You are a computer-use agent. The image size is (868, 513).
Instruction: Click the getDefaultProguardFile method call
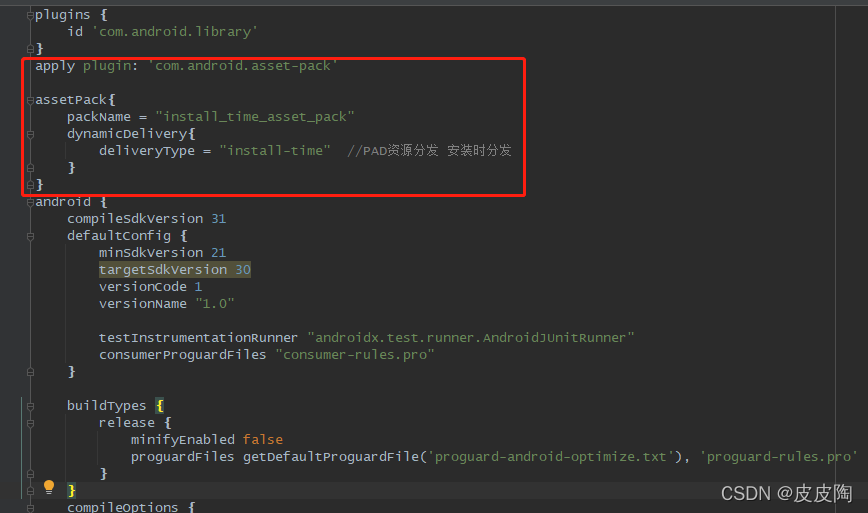[331, 457]
